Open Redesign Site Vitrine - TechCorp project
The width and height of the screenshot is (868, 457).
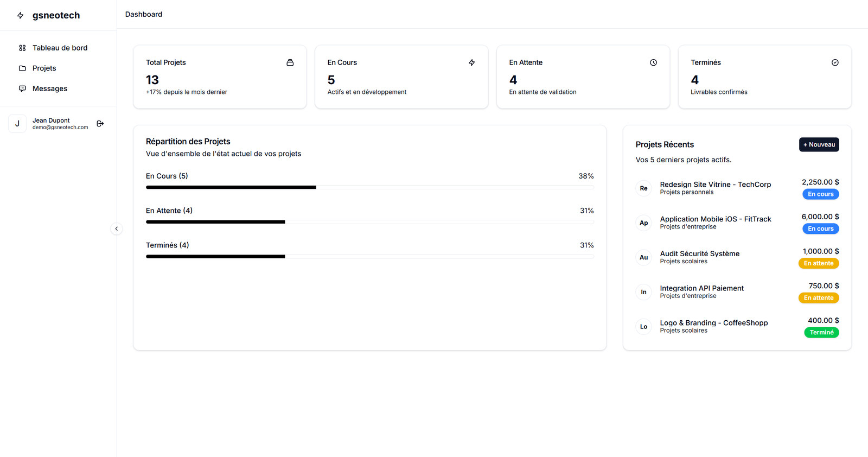(715, 185)
